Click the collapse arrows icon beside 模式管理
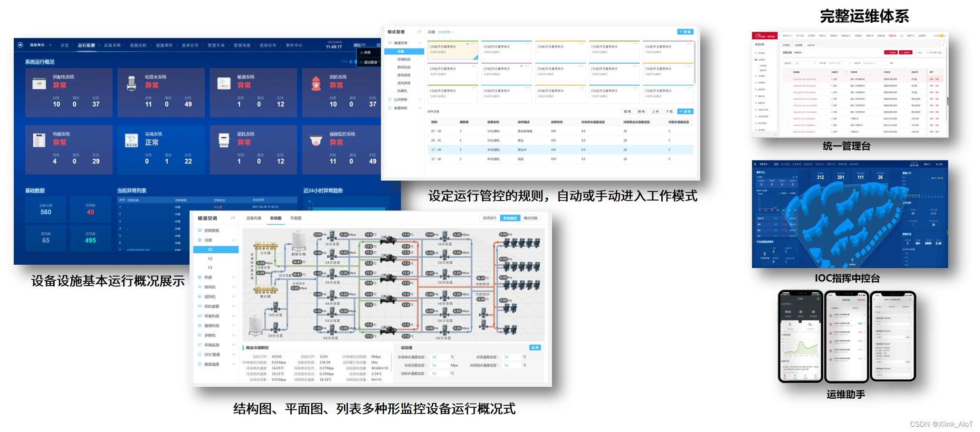980x432 pixels. click(419, 31)
